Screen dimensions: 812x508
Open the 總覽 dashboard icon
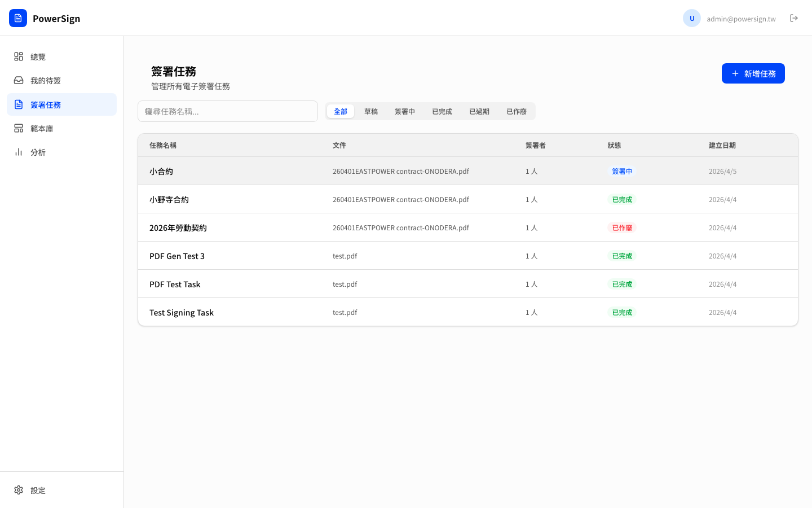(19, 56)
